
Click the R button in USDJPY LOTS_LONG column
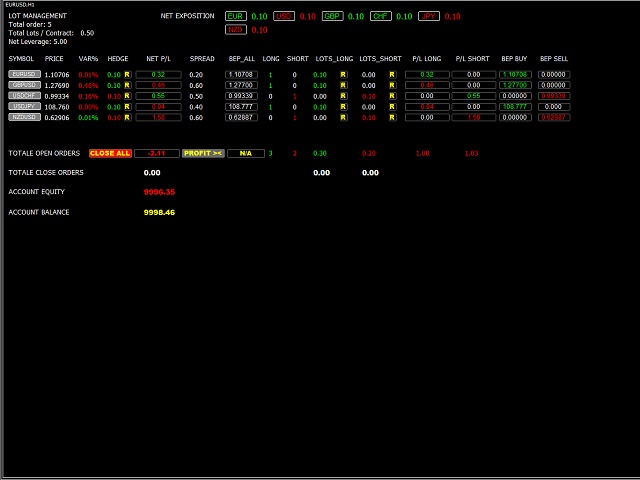click(x=343, y=107)
